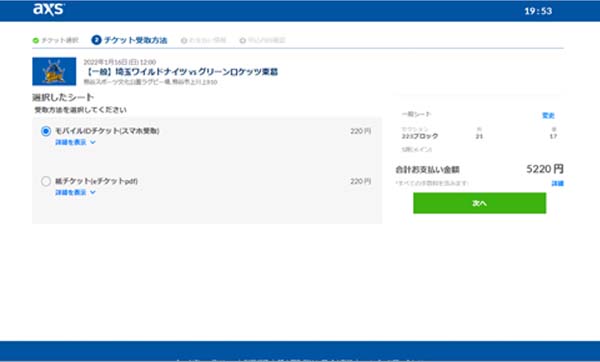Click the fourth greyed step in progress bar
This screenshot has height=362, width=600.
pos(262,40)
